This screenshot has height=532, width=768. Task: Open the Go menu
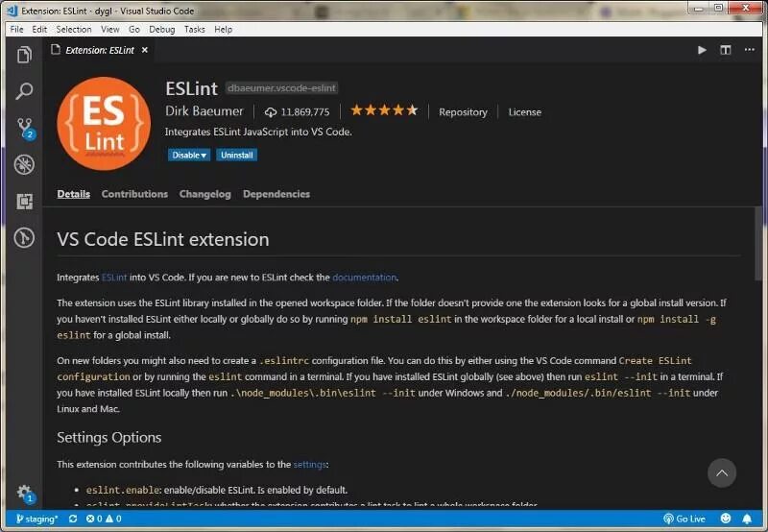(134, 30)
